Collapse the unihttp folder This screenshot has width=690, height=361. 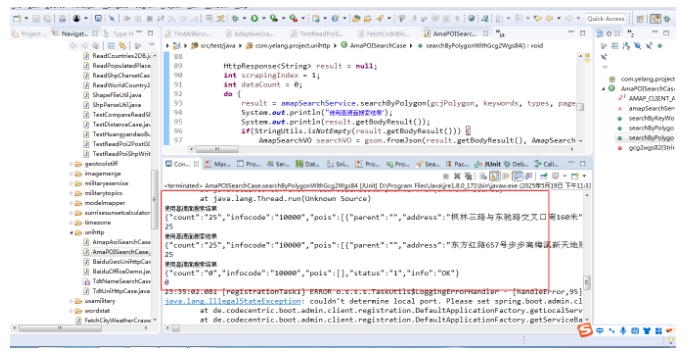[x=71, y=232]
